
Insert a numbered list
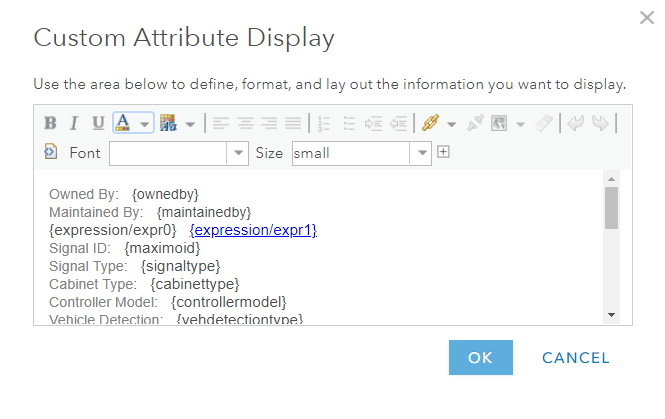coord(323,123)
